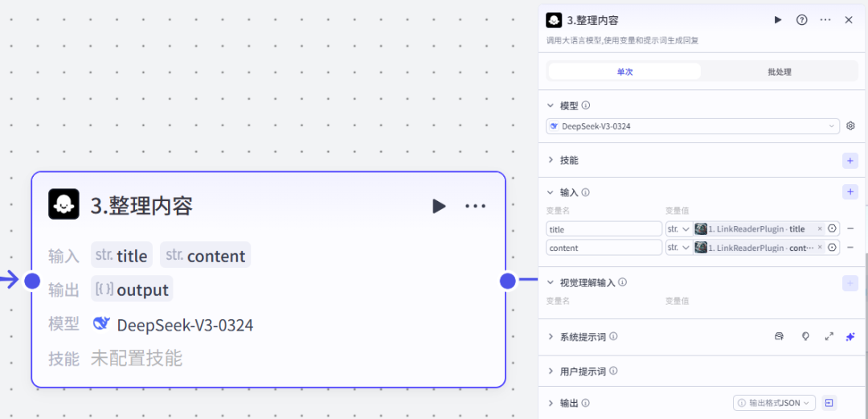Open the help question-mark icon in the panel header

801,20
